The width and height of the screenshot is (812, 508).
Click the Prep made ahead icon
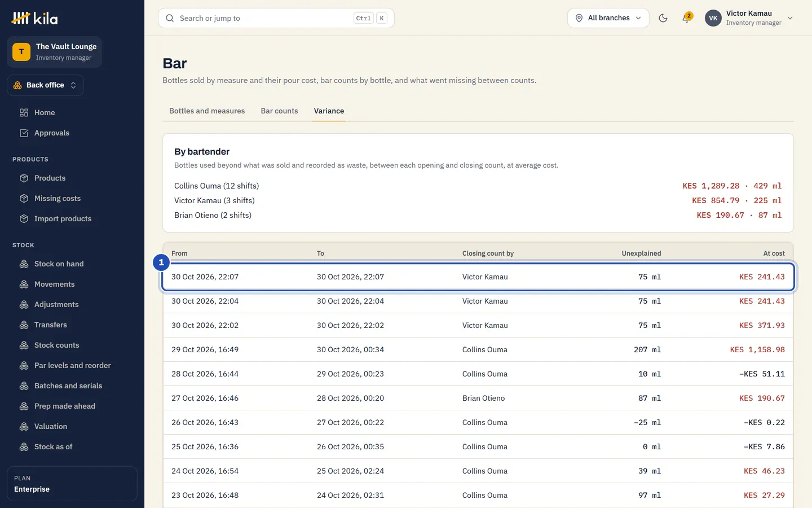(x=24, y=406)
